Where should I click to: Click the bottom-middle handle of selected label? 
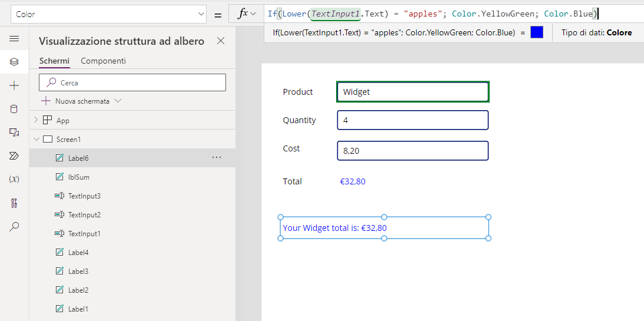384,239
